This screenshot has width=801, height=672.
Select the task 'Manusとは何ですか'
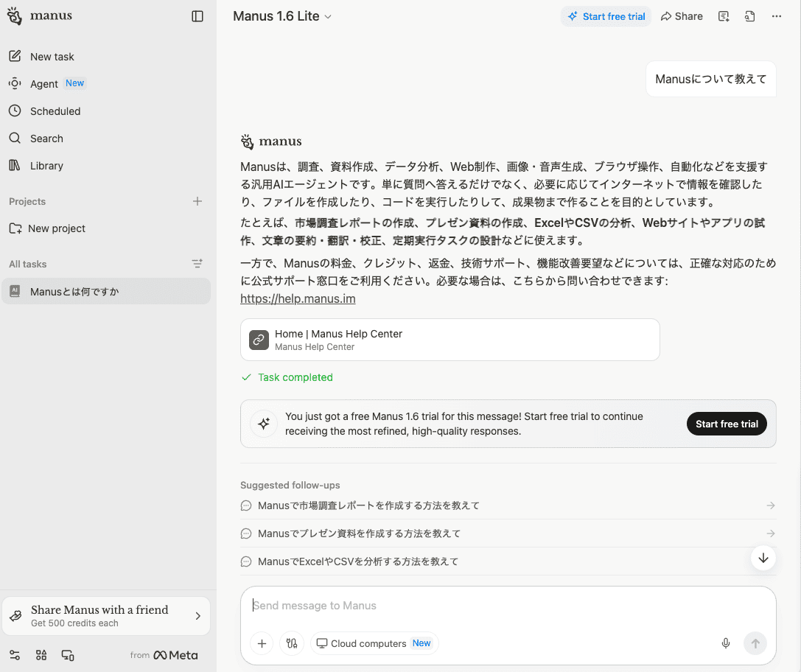point(106,291)
